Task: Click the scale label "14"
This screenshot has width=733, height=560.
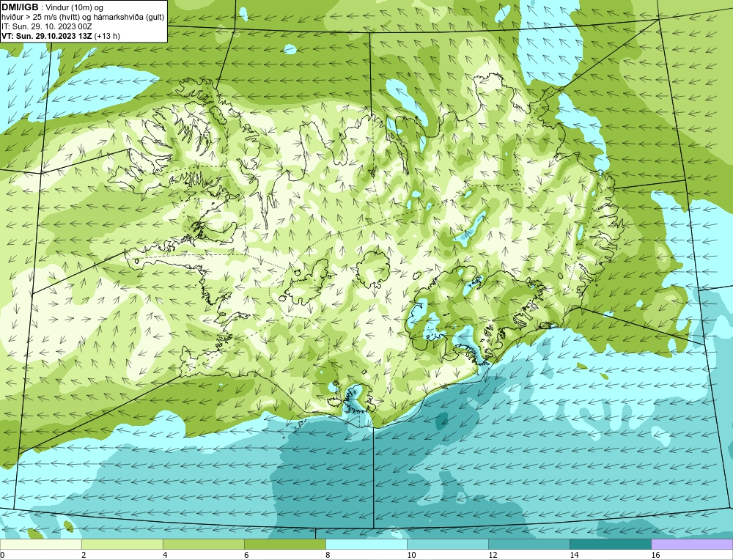Action: [x=574, y=555]
